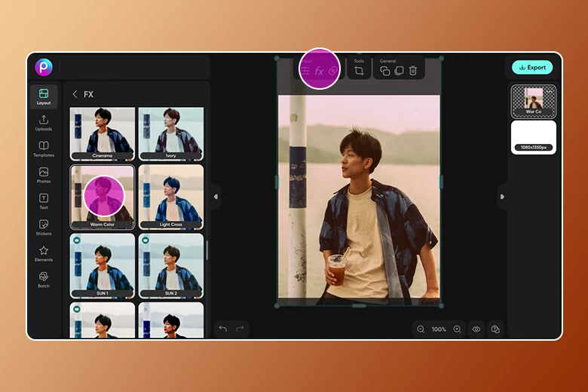Apply the Cinerama filter
Screen dimensions: 588x392
click(x=103, y=133)
